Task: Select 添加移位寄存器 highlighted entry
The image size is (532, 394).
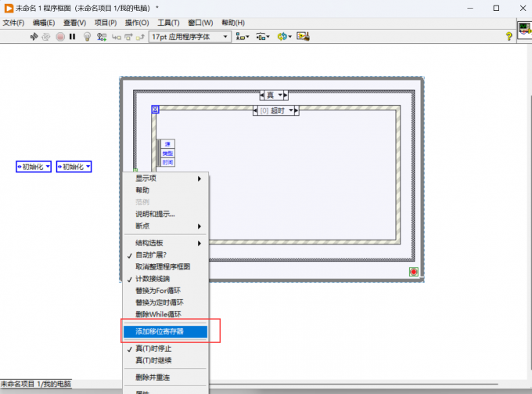Action: tap(166, 331)
